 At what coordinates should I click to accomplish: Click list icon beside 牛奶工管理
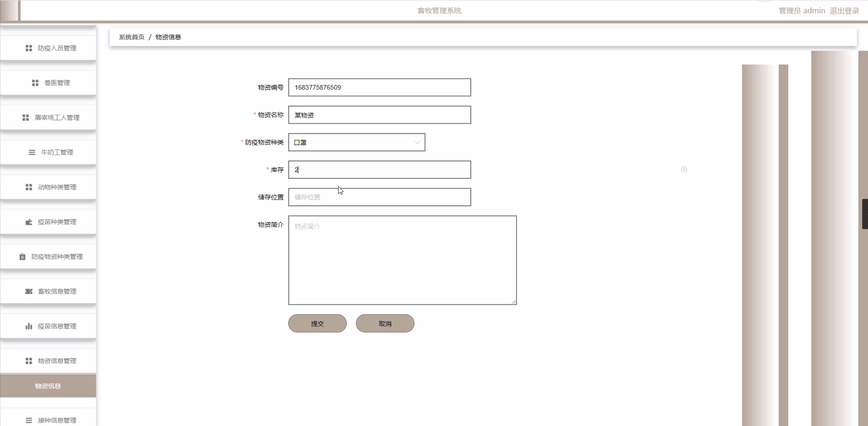32,152
